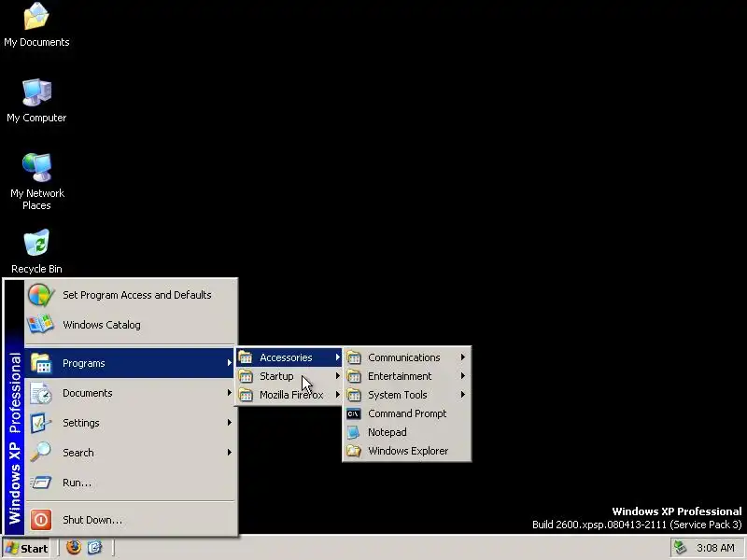The height and width of the screenshot is (560, 747).
Task: Click the System Tools folder icon
Action: click(354, 395)
